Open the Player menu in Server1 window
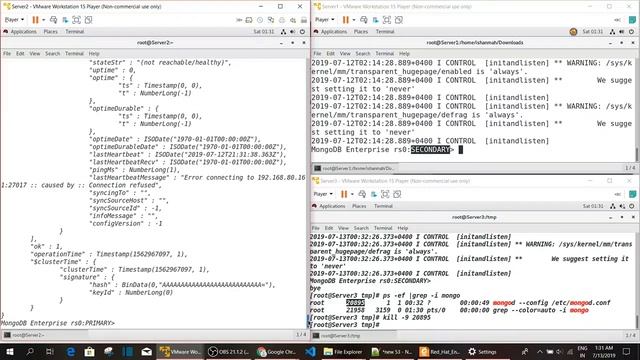 click(x=324, y=20)
